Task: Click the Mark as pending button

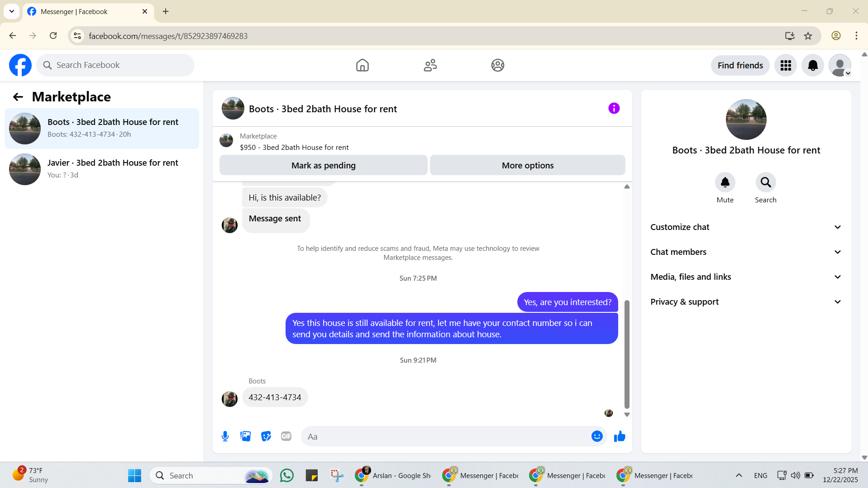Action: 323,165
